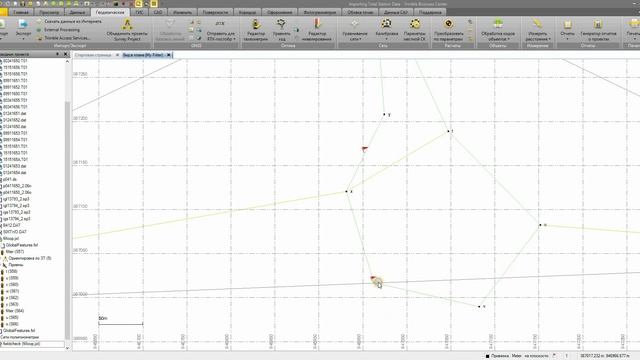
Task: Select file p041.de in project tree
Action: (x=9, y=179)
